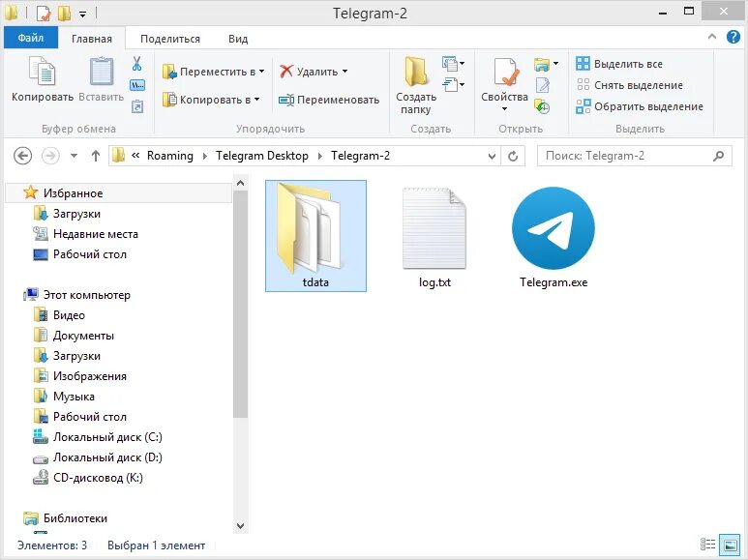The height and width of the screenshot is (560, 748).
Task: Open the address bar history dropdown
Action: pyautogui.click(x=492, y=156)
